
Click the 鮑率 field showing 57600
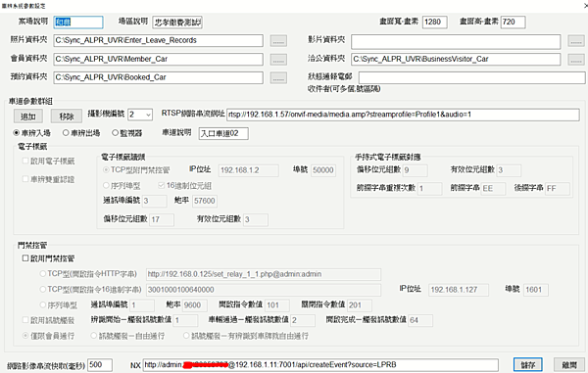tap(205, 201)
